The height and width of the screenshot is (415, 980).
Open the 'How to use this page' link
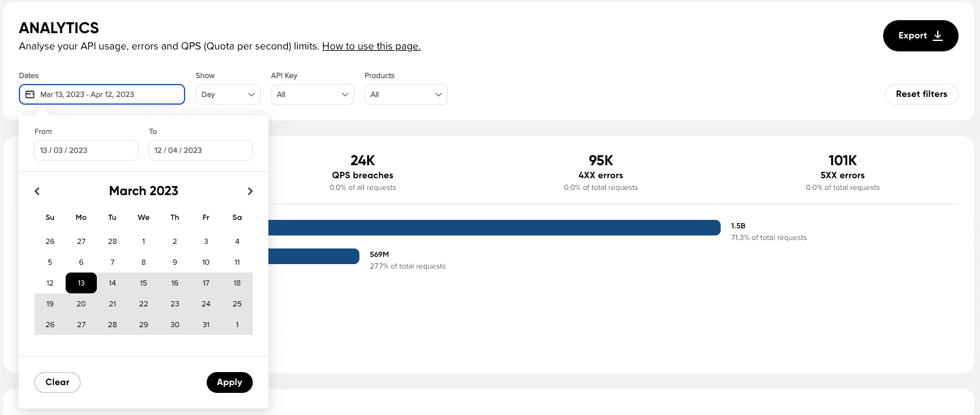coord(371,46)
